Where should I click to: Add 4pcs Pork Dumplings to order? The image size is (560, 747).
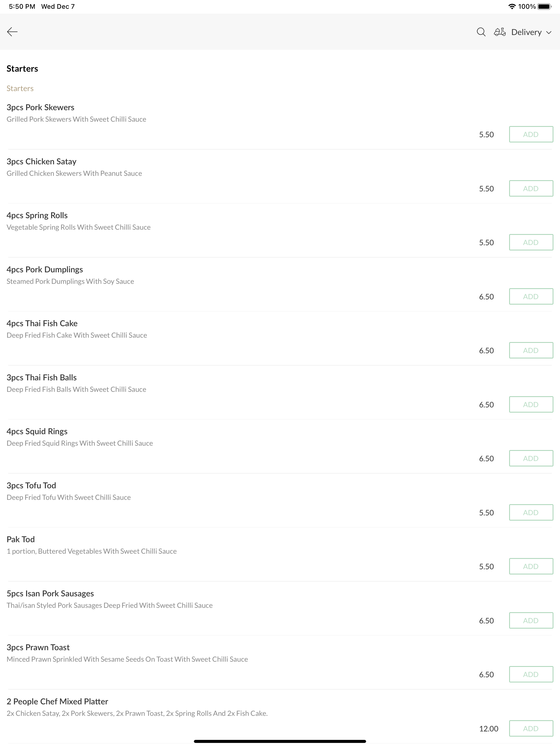tap(531, 296)
